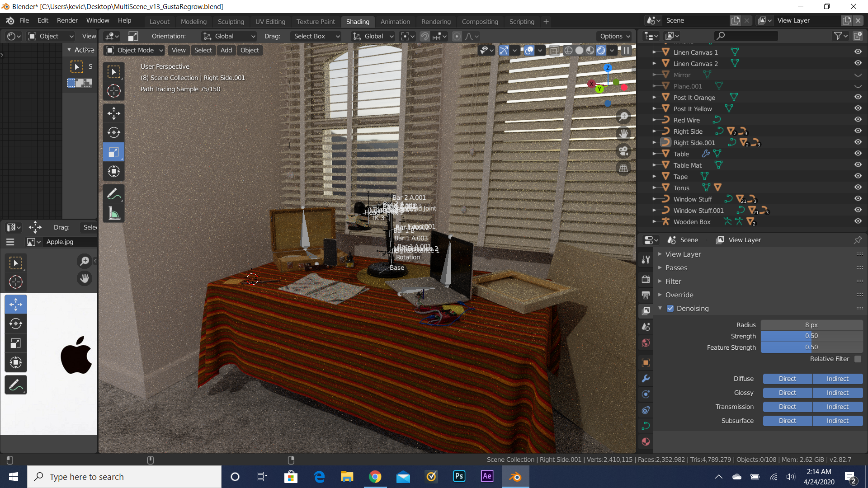Select the Move tool in the 3D viewport toolbar
Viewport: 868px width, 488px height.
[x=113, y=113]
